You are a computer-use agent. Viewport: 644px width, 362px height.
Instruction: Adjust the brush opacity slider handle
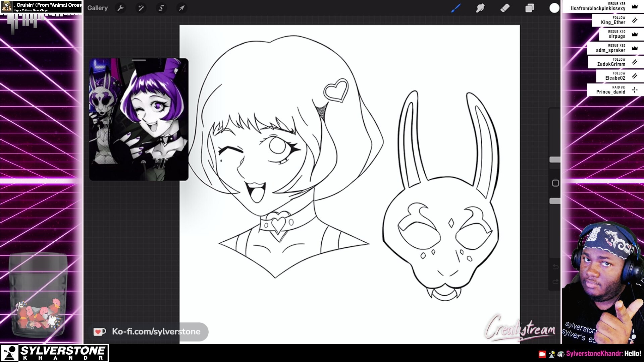(555, 201)
